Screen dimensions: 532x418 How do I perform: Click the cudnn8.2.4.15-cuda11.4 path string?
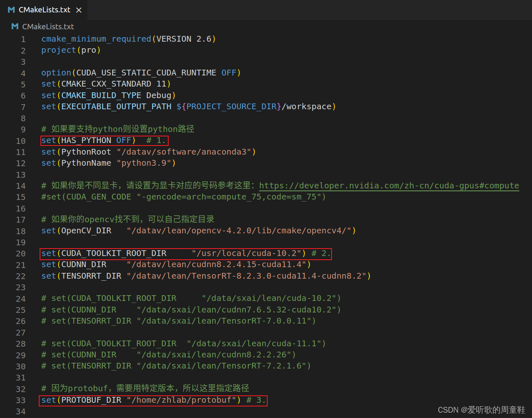tap(217, 264)
